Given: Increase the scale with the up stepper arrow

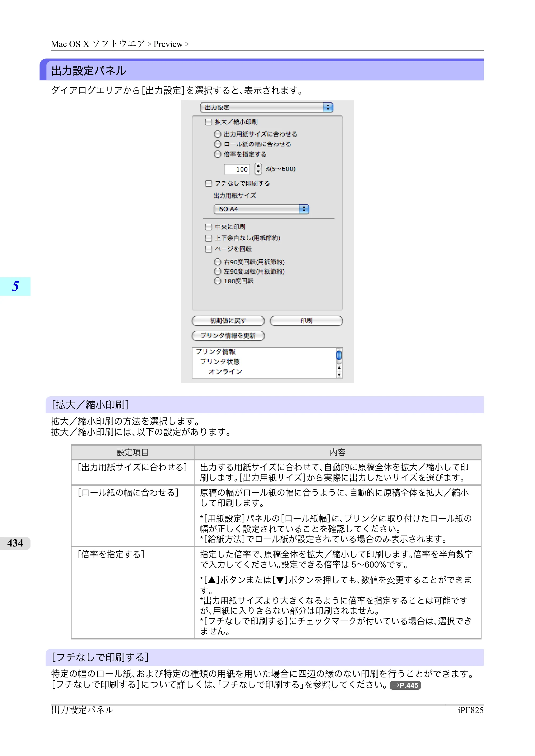Looking at the screenshot, I should [258, 166].
